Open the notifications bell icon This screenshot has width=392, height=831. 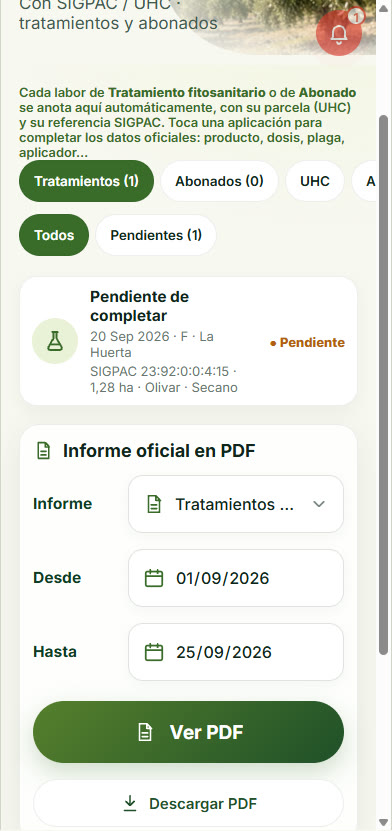[338, 33]
